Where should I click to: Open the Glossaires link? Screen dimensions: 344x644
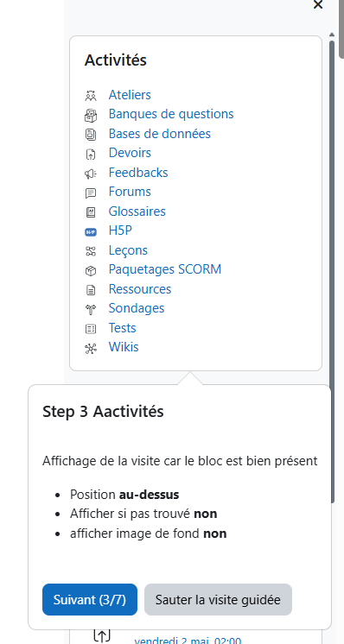point(137,212)
